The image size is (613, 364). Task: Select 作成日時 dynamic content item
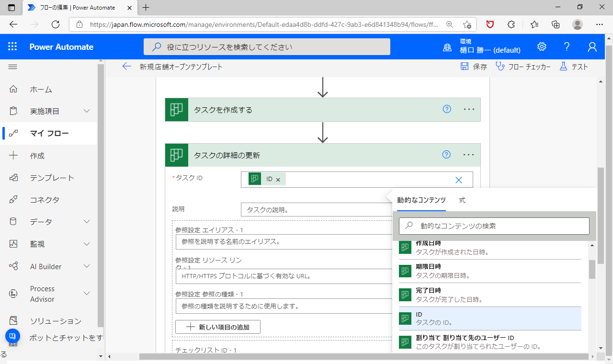click(x=490, y=249)
